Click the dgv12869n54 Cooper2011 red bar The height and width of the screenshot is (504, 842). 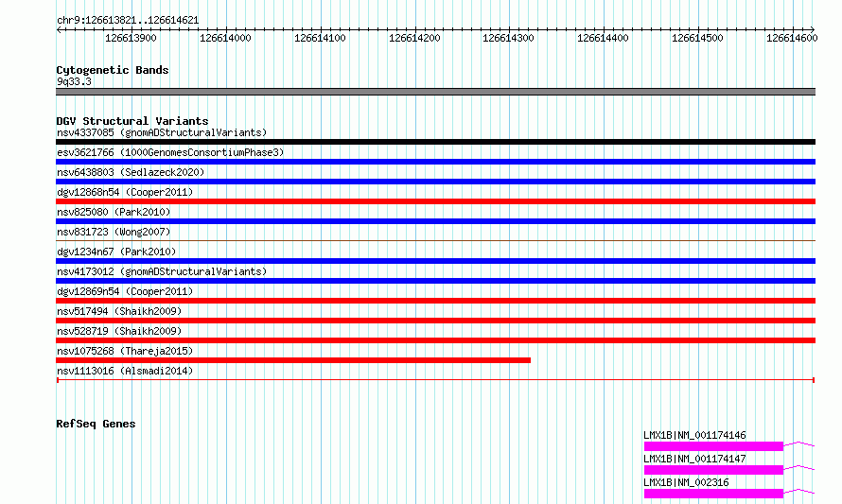pyautogui.click(x=435, y=301)
